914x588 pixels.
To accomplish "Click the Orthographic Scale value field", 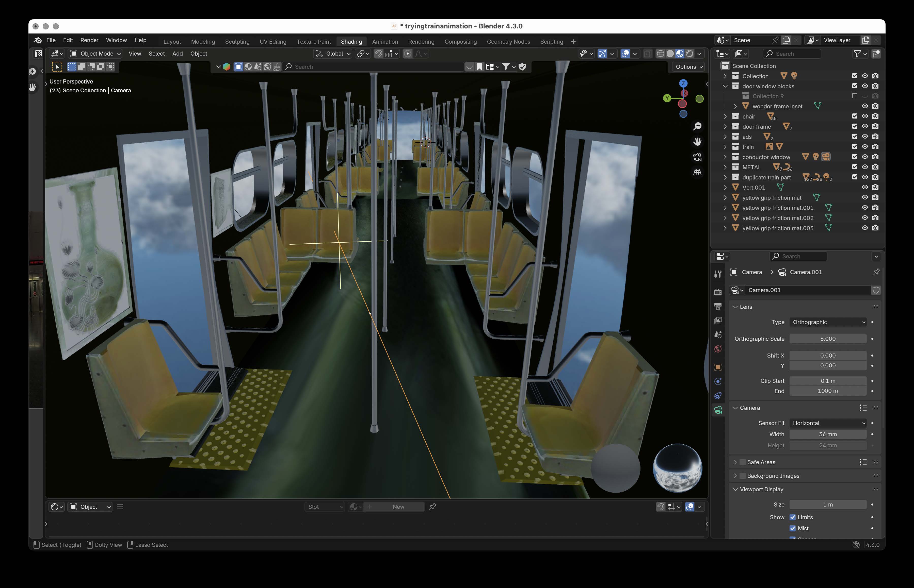I will pos(828,339).
